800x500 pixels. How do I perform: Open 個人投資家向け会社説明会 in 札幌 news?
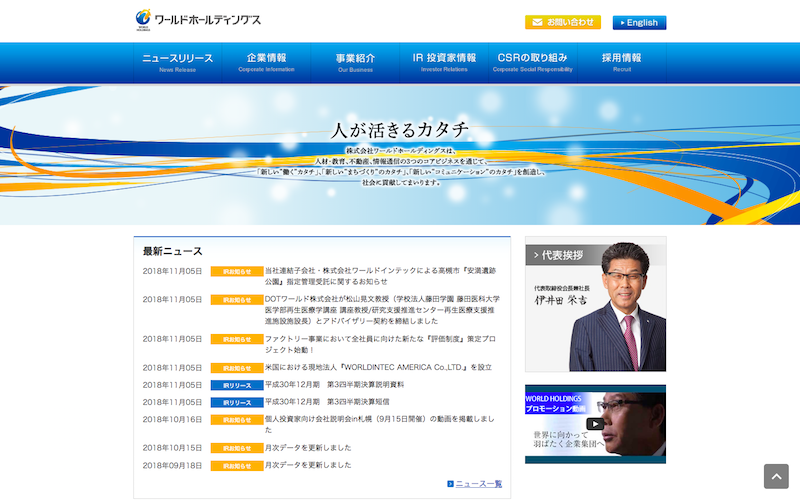pyautogui.click(x=380, y=424)
